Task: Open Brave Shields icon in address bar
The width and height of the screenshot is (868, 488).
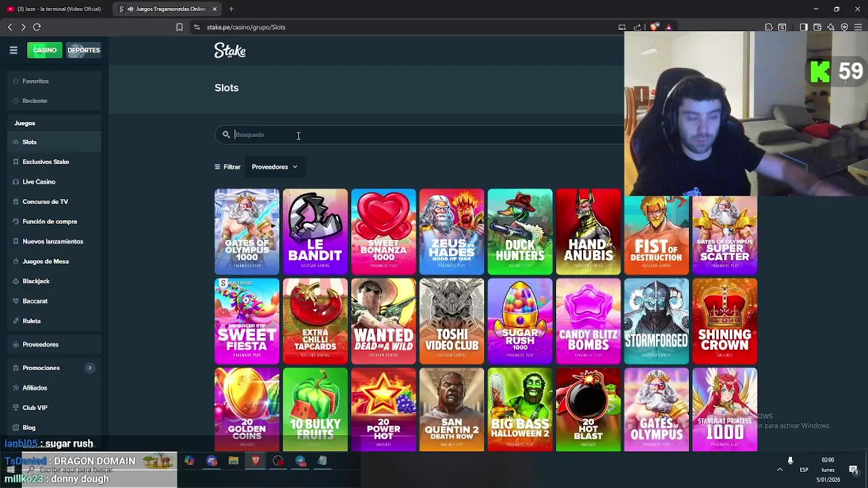Action: 654,27
